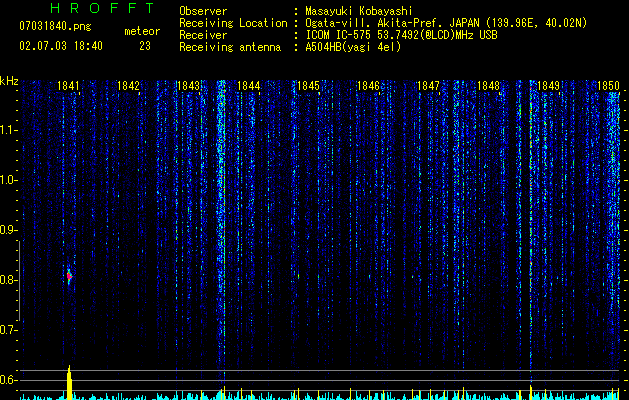Click the 1847 time marker
Screen dimensions: 629x400
coord(428,85)
